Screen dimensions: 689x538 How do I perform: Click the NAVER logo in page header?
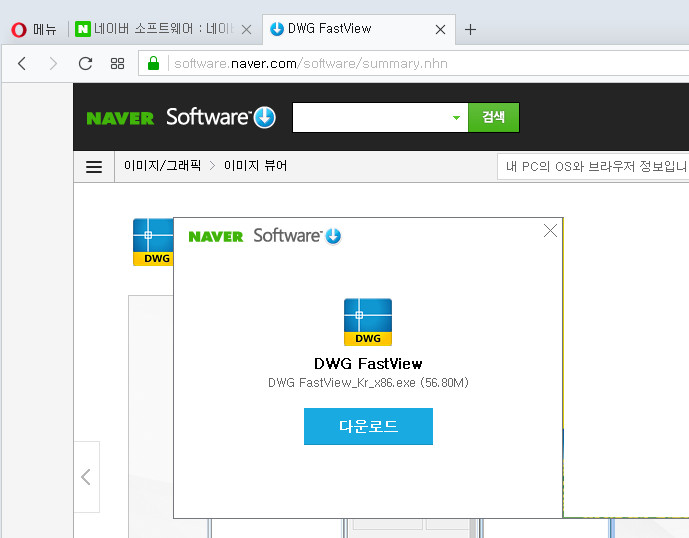click(x=120, y=118)
